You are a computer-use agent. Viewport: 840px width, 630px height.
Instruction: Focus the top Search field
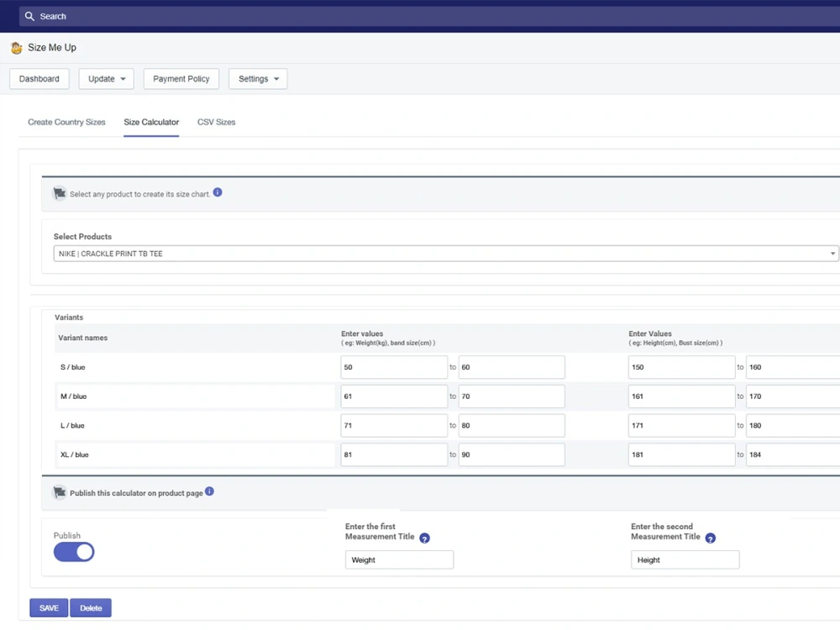tap(428, 17)
